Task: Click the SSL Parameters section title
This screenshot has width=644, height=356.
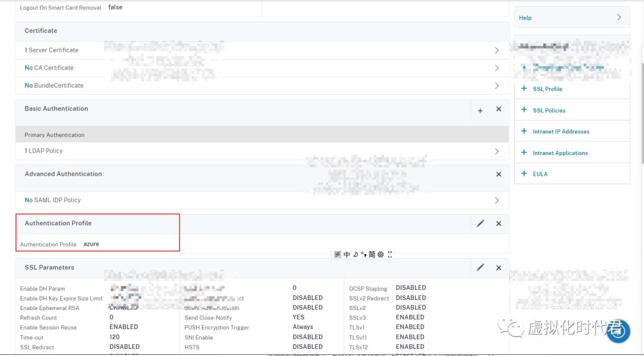Action: click(49, 267)
